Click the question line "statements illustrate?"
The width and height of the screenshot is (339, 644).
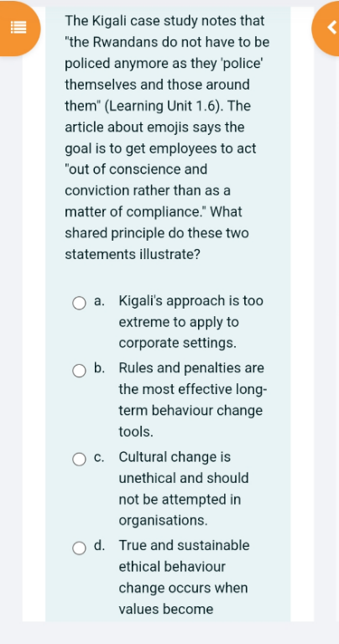[x=133, y=255]
